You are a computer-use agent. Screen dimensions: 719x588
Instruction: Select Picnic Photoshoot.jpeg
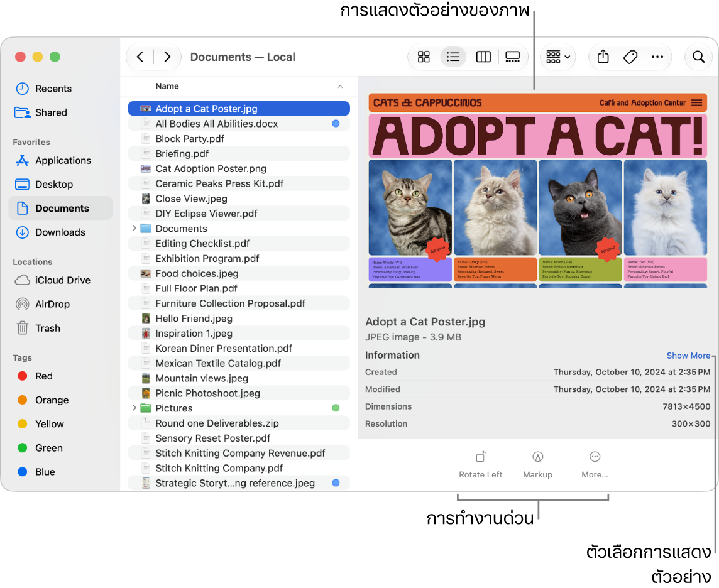pyautogui.click(x=238, y=393)
